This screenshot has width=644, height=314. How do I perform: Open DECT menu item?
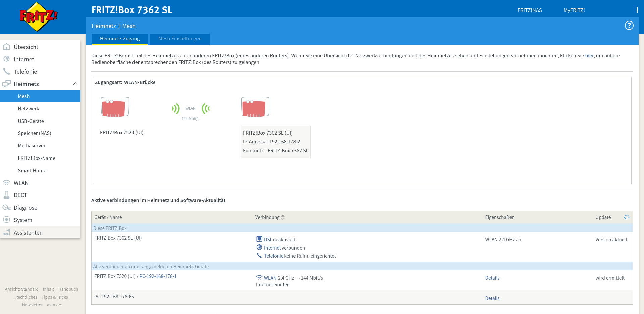[x=40, y=195]
